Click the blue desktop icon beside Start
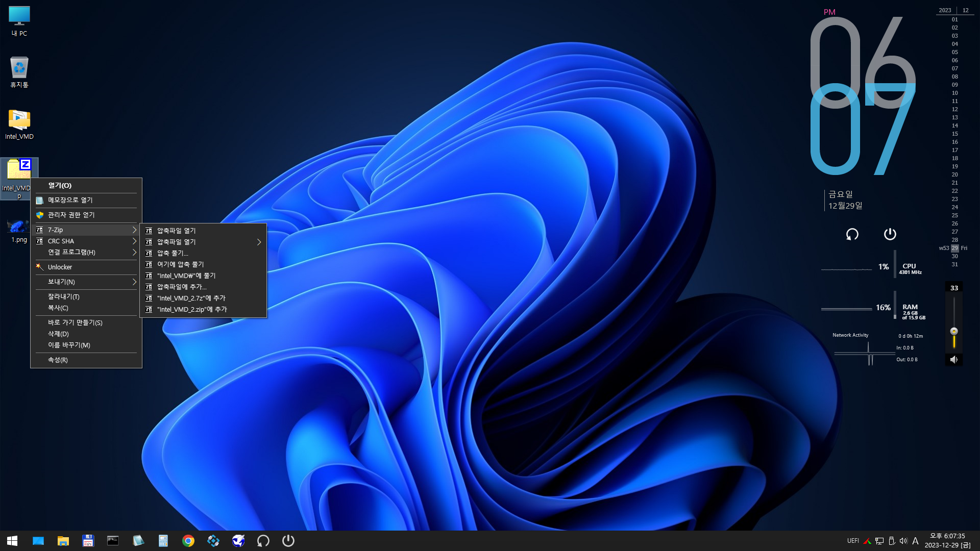This screenshot has height=551, width=980. coord(38,541)
